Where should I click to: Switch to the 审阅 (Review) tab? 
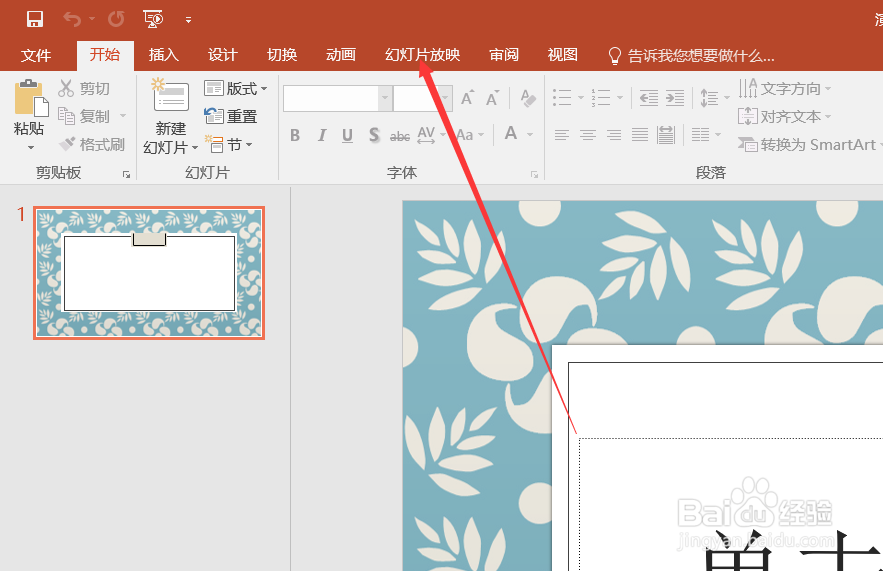pyautogui.click(x=504, y=55)
